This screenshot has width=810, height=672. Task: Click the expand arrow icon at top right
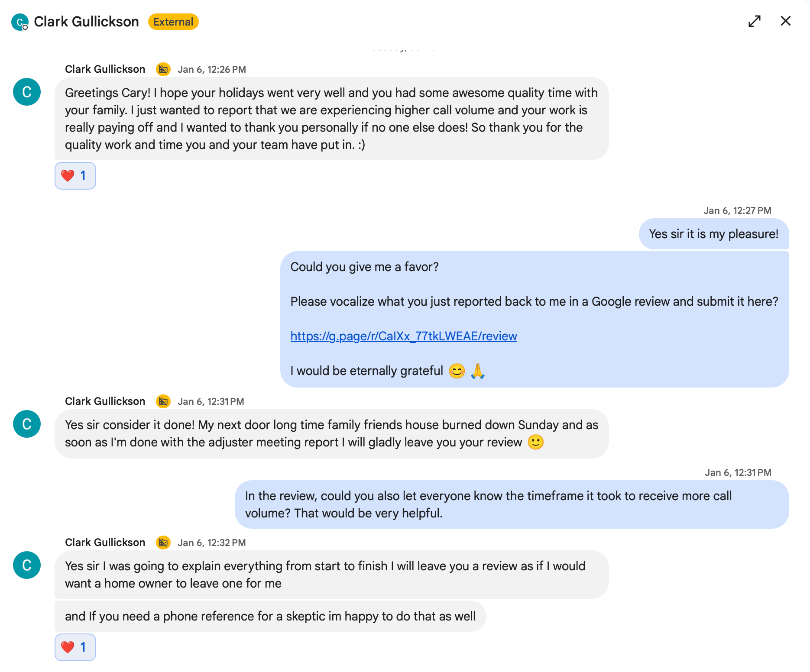click(755, 21)
